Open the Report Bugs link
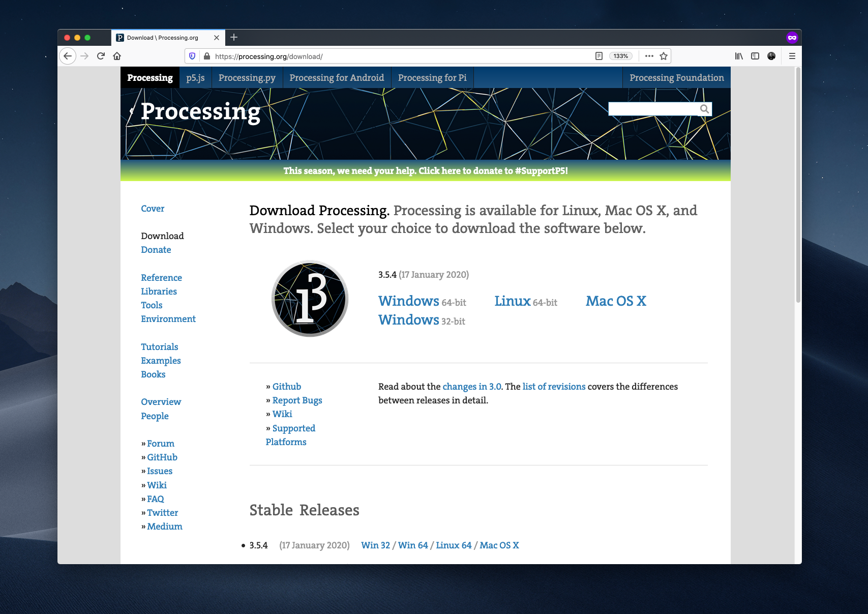Image resolution: width=868 pixels, height=614 pixels. pyautogui.click(x=297, y=400)
